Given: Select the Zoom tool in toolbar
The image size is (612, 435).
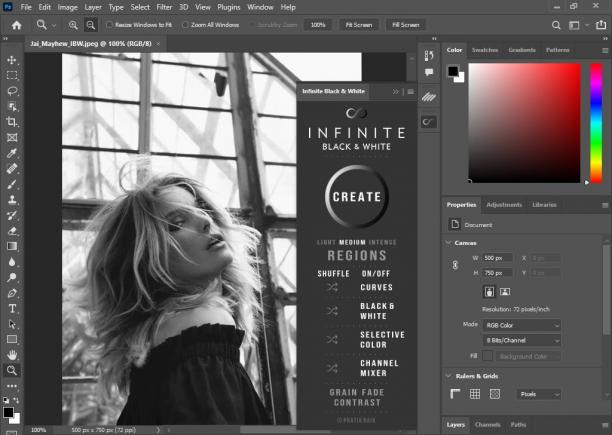Looking at the screenshot, I should pyautogui.click(x=12, y=370).
